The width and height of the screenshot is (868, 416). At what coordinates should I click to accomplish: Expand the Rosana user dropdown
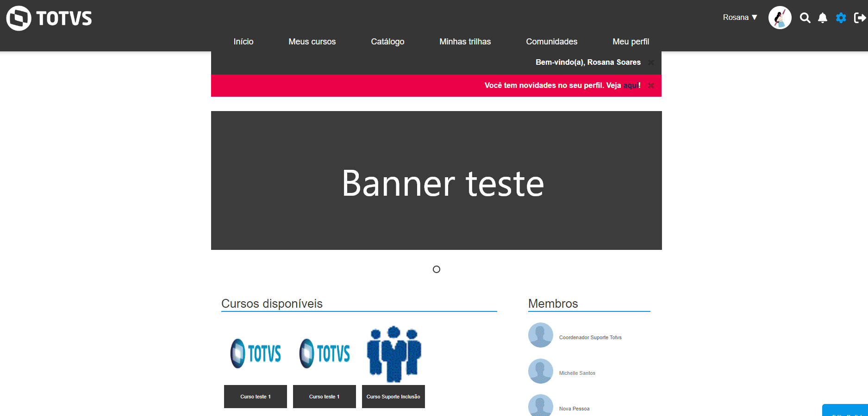(x=740, y=18)
